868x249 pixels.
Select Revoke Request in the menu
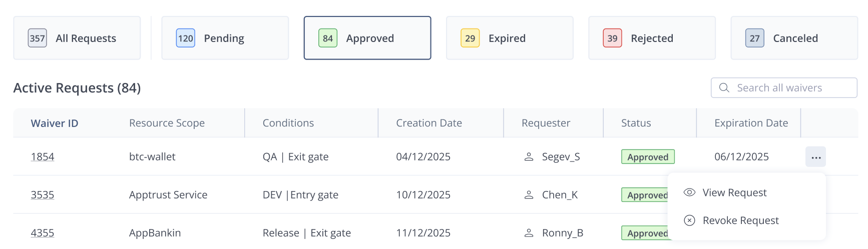click(x=740, y=220)
